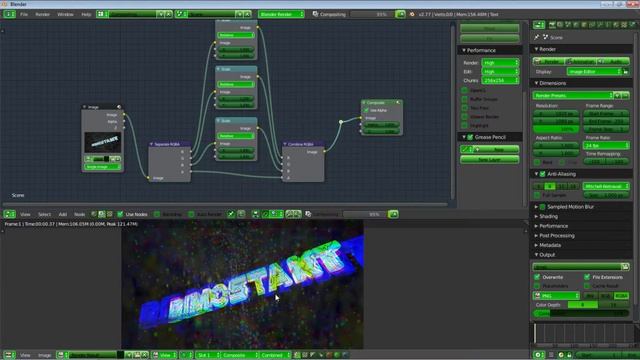Open the Info editor type selector icon
This screenshot has height=360, width=640.
[x=9, y=14]
